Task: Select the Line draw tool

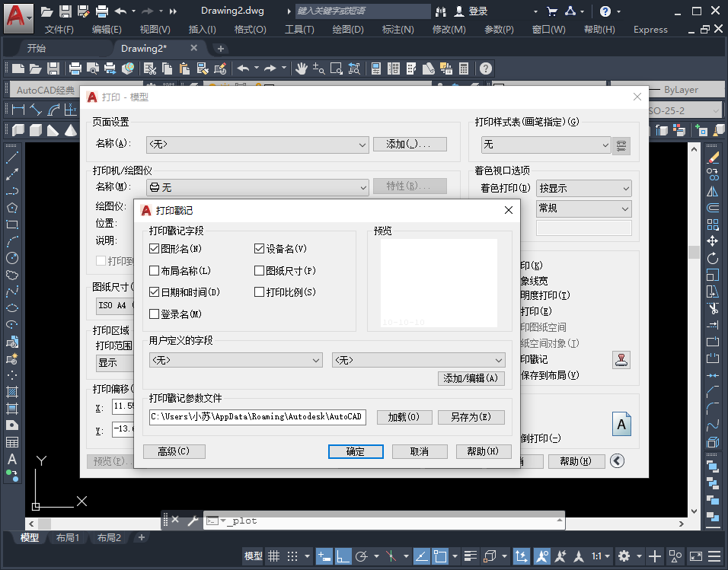Action: [x=12, y=158]
